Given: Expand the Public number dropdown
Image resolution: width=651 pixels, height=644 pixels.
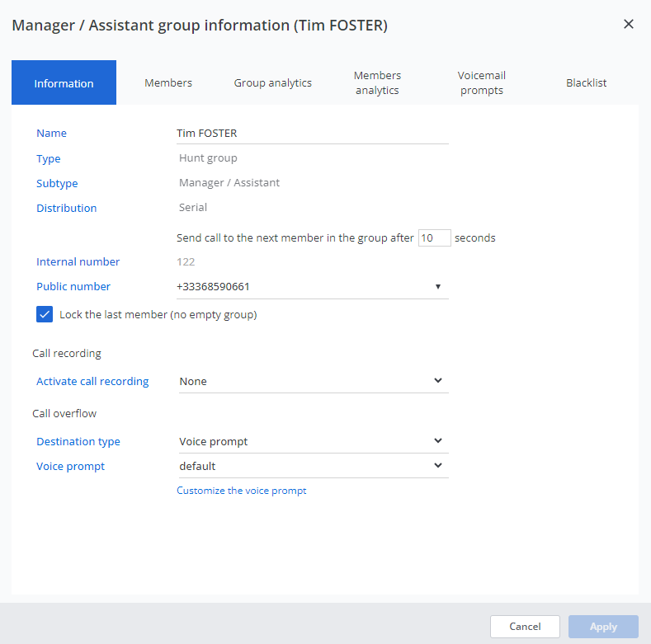Looking at the screenshot, I should [x=312, y=287].
